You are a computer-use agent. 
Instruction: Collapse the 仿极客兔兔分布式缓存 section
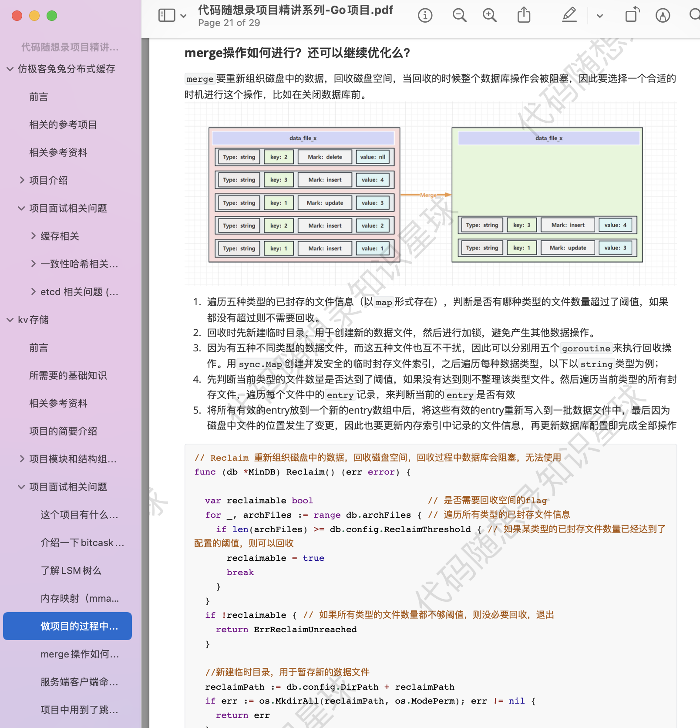[10, 69]
